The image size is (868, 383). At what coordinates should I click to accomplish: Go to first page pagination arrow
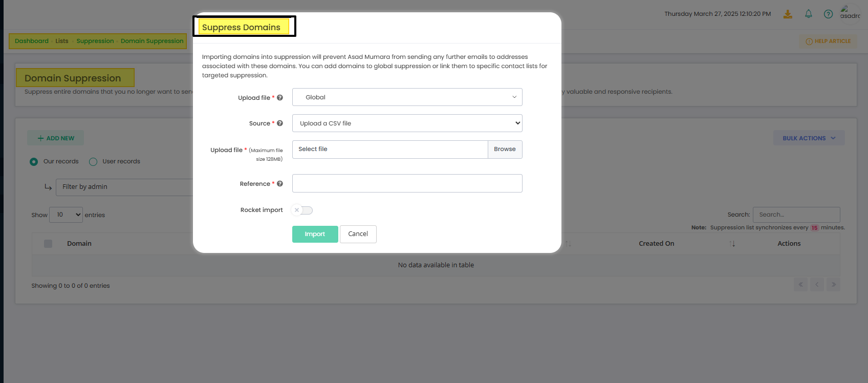click(801, 285)
